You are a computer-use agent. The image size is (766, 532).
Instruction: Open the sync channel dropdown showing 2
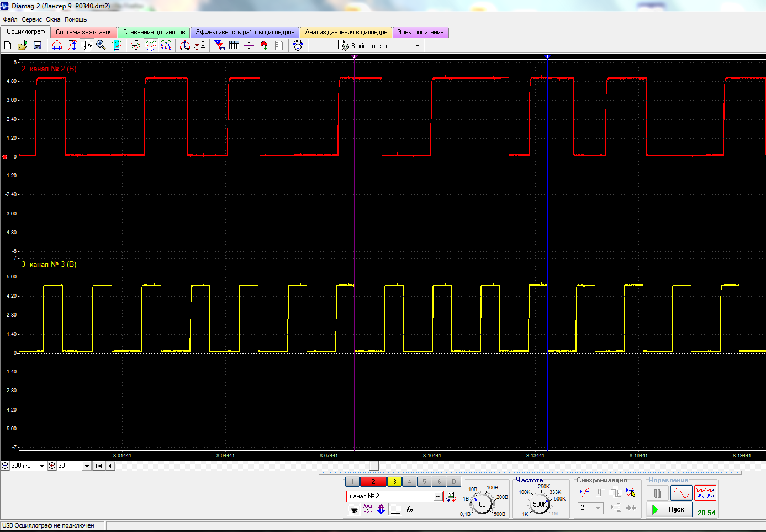tap(590, 508)
